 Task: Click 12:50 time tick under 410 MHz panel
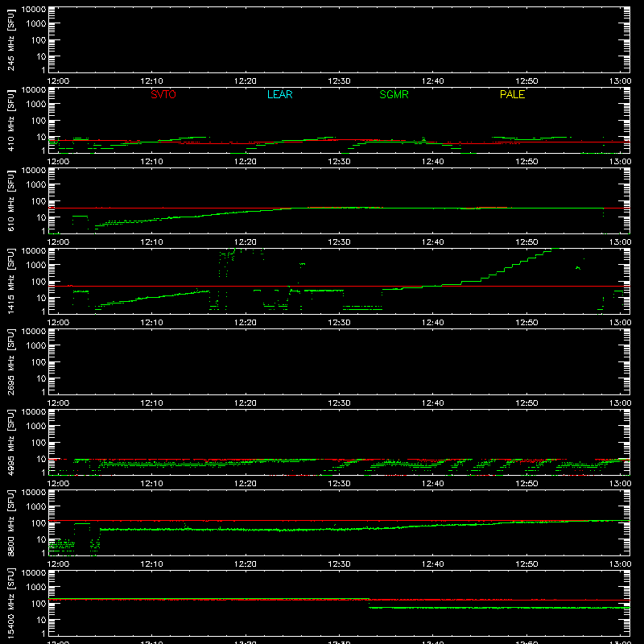(x=526, y=162)
